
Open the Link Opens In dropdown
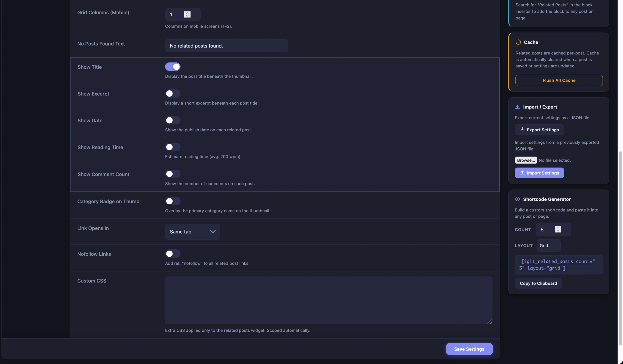click(192, 232)
